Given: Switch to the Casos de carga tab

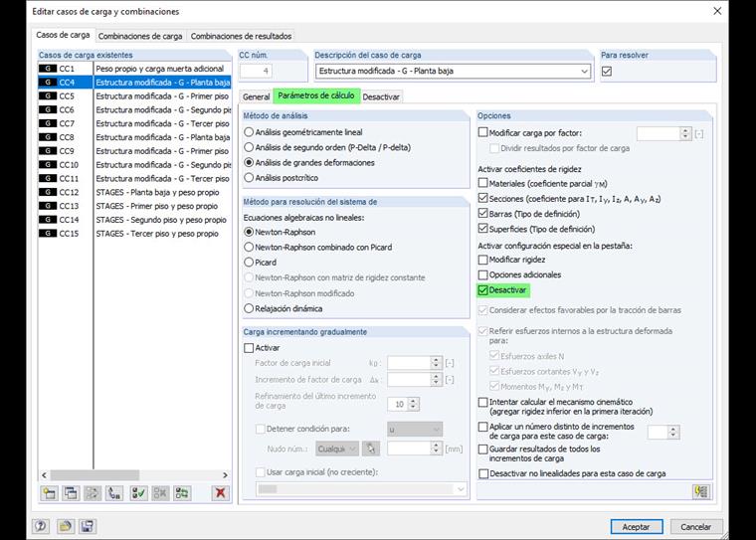Looking at the screenshot, I should pos(63,35).
